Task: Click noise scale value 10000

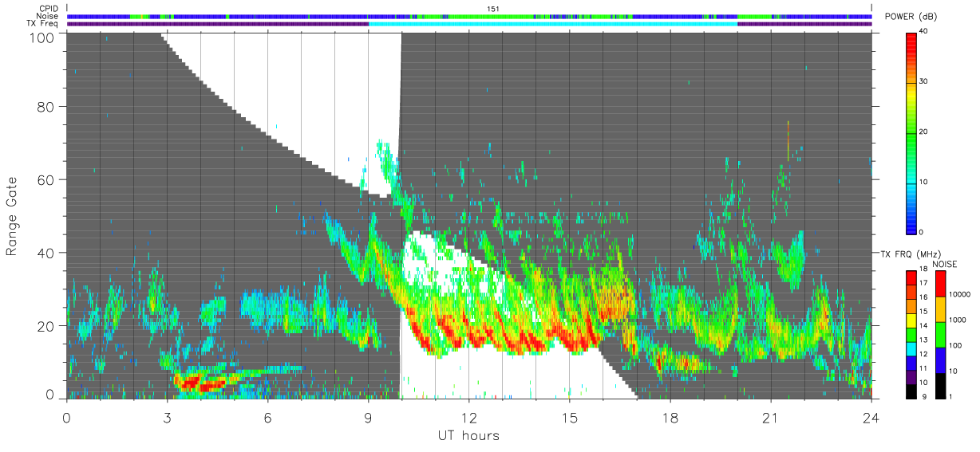Action: tap(960, 295)
